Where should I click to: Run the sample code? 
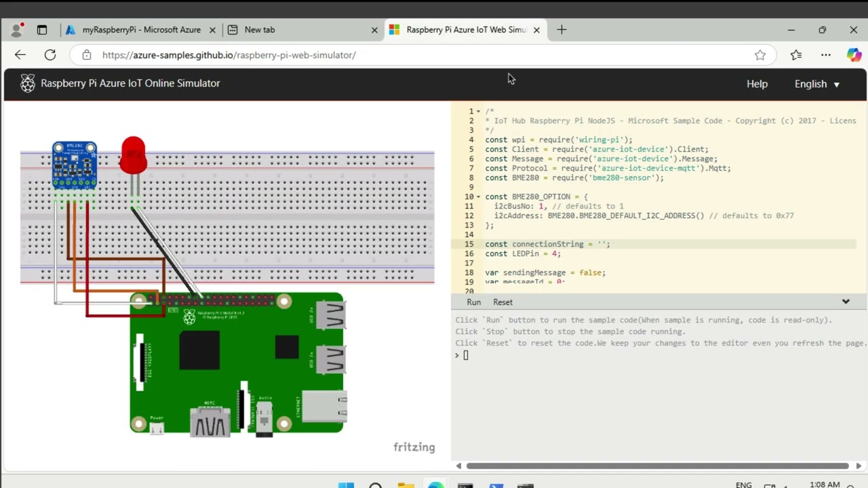[x=474, y=302]
